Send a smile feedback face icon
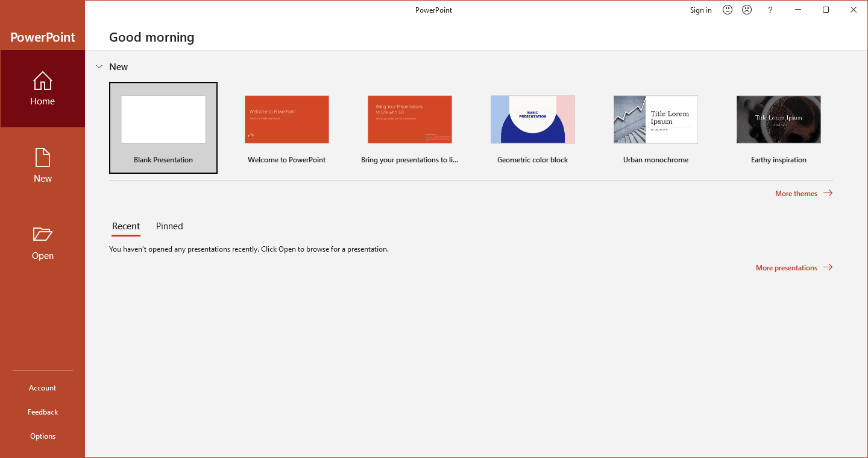This screenshot has width=868, height=458. click(x=728, y=10)
